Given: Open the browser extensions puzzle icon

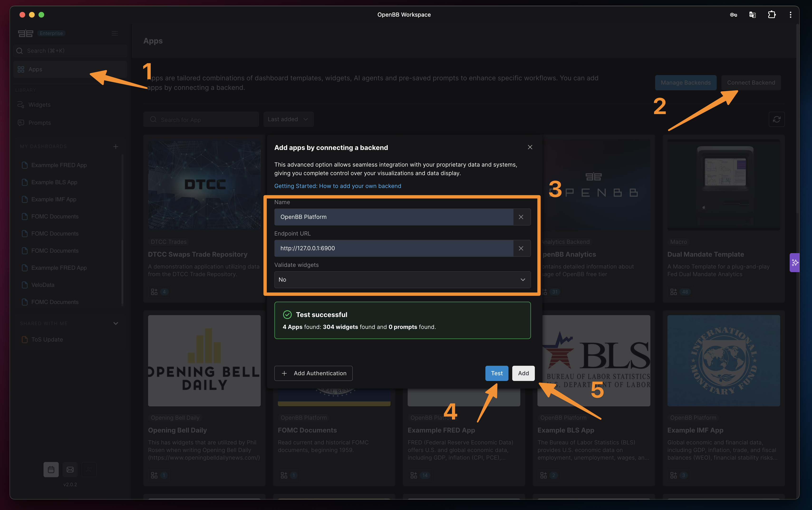Looking at the screenshot, I should [772, 14].
